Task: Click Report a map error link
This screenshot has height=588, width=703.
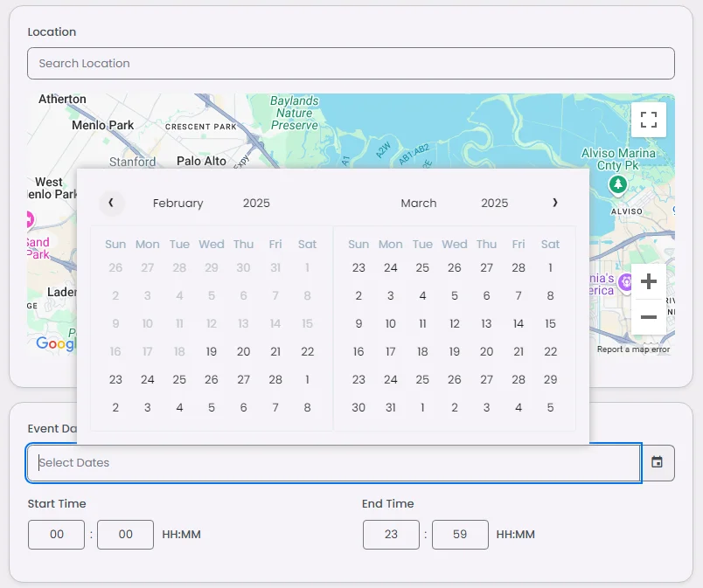Action: [633, 349]
